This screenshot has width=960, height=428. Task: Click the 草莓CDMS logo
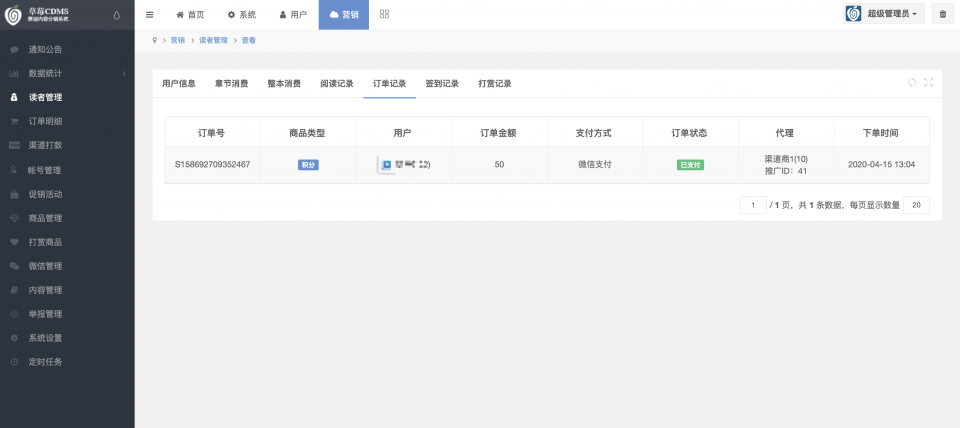37,15
